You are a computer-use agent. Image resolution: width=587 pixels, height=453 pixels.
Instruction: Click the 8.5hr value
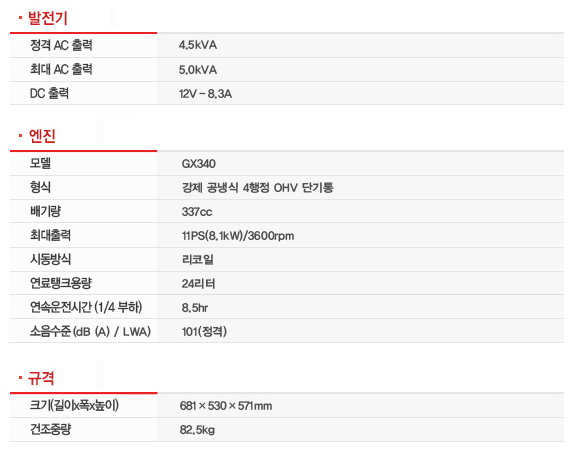click(195, 308)
